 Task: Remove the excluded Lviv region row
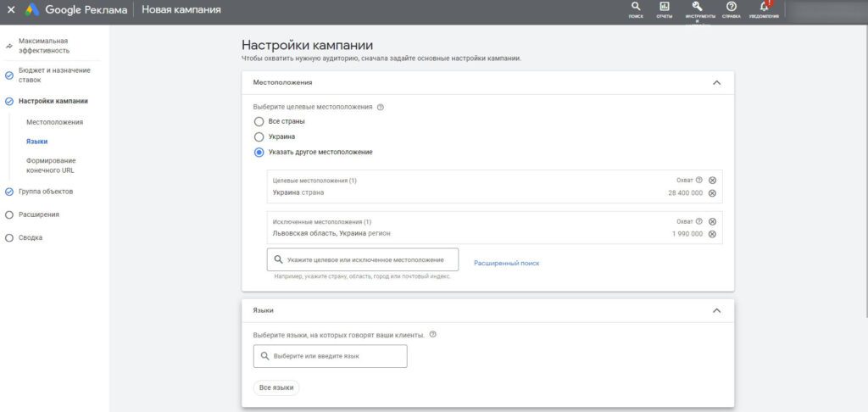pyautogui.click(x=712, y=234)
